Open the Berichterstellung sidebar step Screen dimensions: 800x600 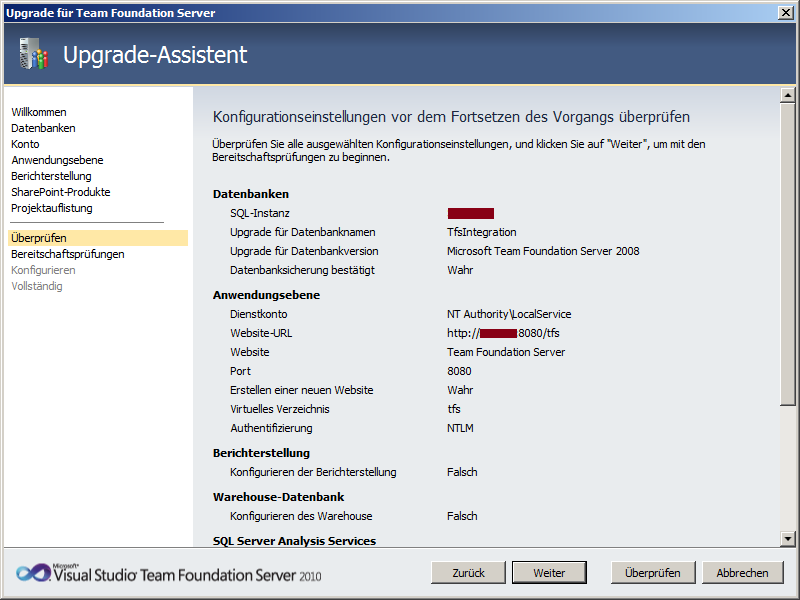(x=52, y=176)
